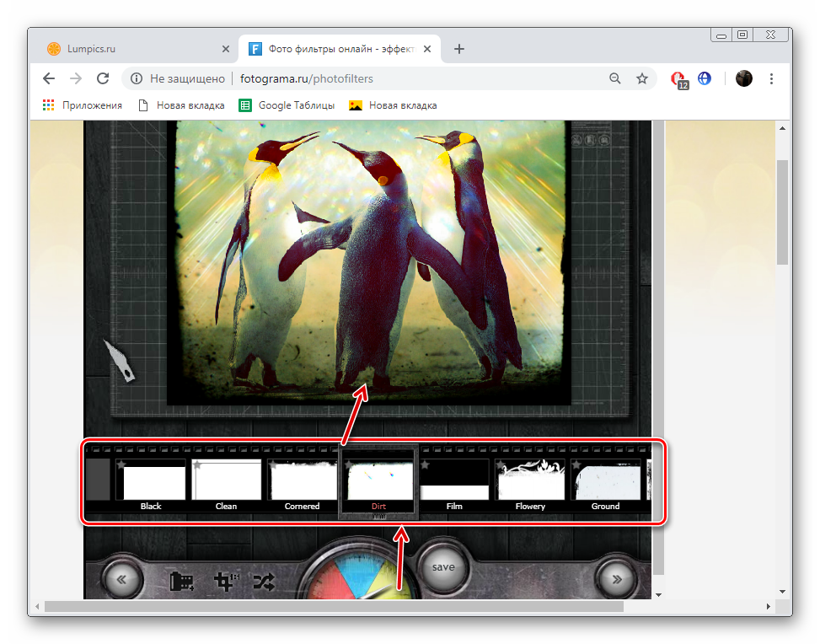Open first Новая вкладка bookmark with page icon
820x644 pixels.
pyautogui.click(x=181, y=105)
